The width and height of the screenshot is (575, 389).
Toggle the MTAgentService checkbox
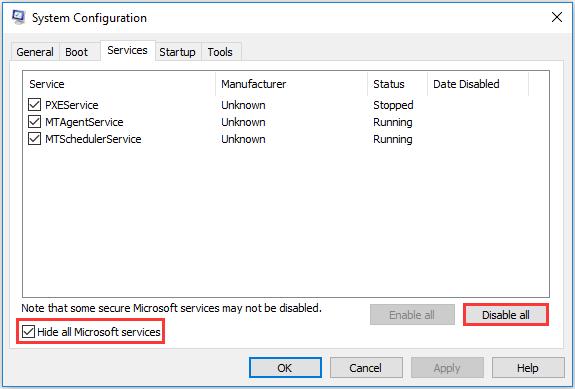coord(34,122)
